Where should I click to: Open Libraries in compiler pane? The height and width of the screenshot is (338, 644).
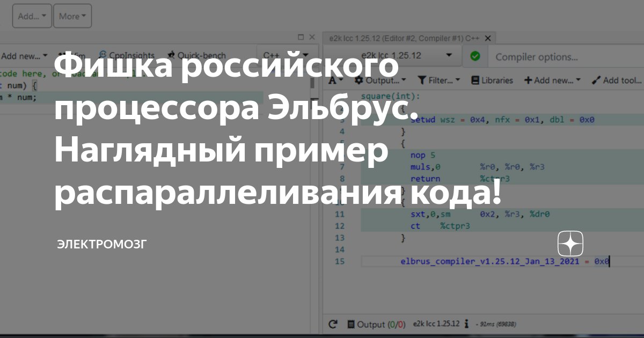[492, 80]
